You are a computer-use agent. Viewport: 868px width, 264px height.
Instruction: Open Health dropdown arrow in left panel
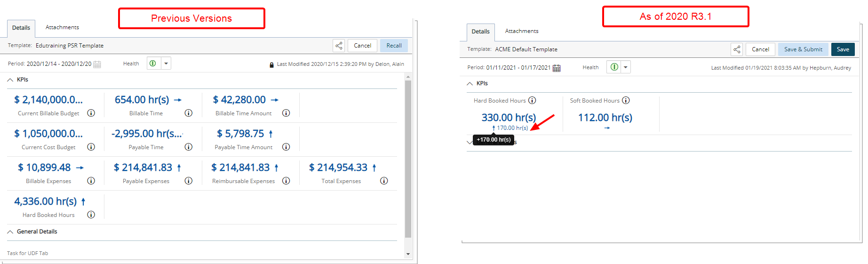[166, 64]
